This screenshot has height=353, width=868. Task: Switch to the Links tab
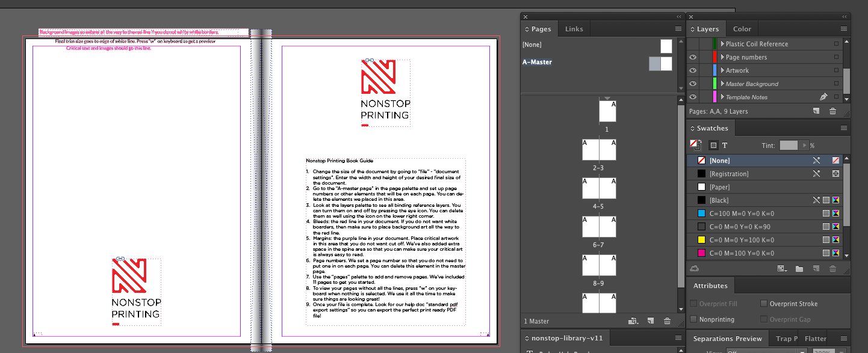(x=574, y=29)
